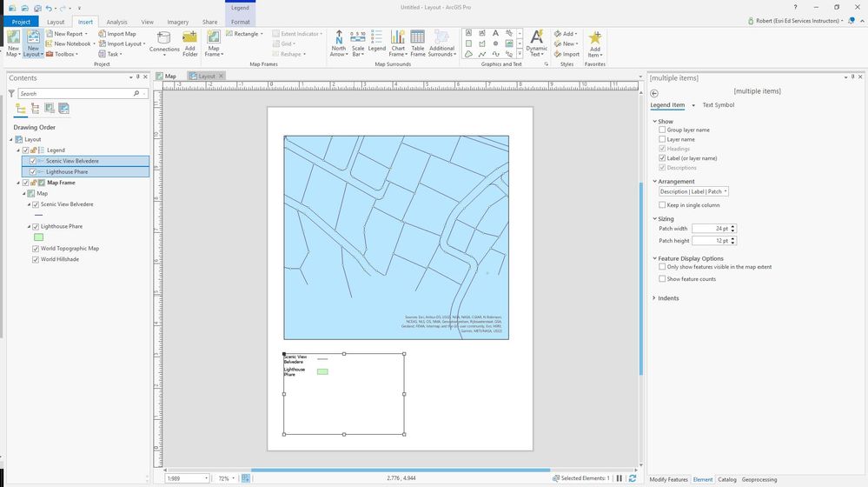Click the Refresh icon in the status bar
The width and height of the screenshot is (868, 487).
pos(633,478)
